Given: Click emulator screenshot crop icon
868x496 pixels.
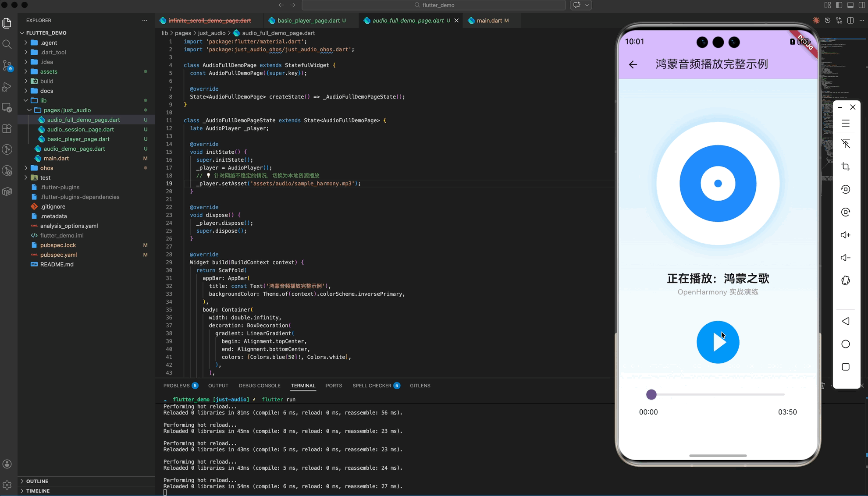Looking at the screenshot, I should coord(846,167).
